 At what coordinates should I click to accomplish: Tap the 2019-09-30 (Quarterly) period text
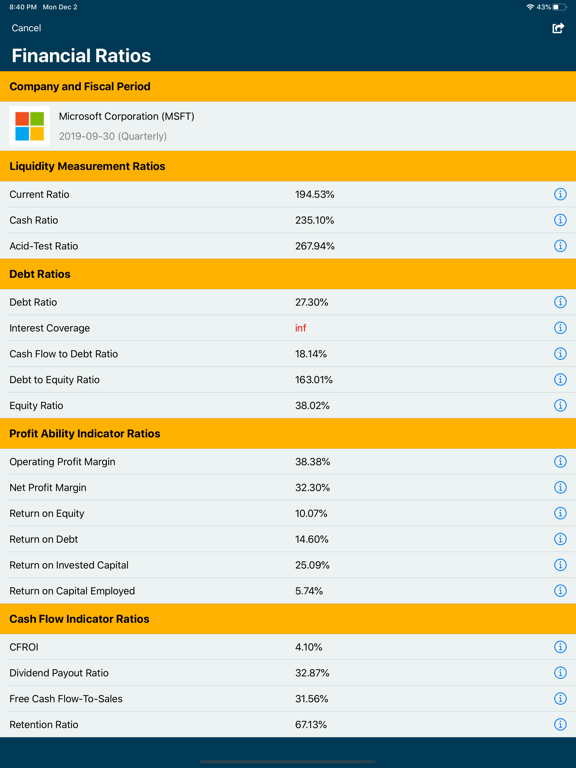coord(113,136)
